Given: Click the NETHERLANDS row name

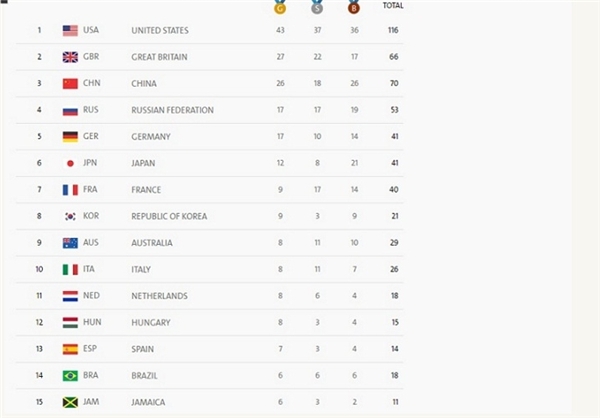Looking at the screenshot, I should click(160, 296).
